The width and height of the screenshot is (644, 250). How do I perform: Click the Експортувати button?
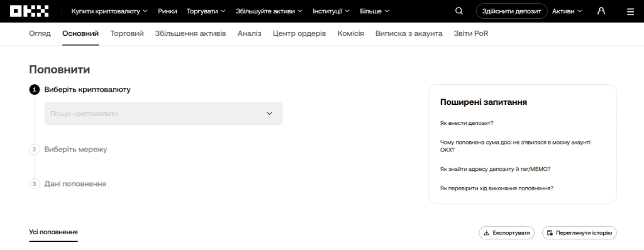click(x=507, y=233)
